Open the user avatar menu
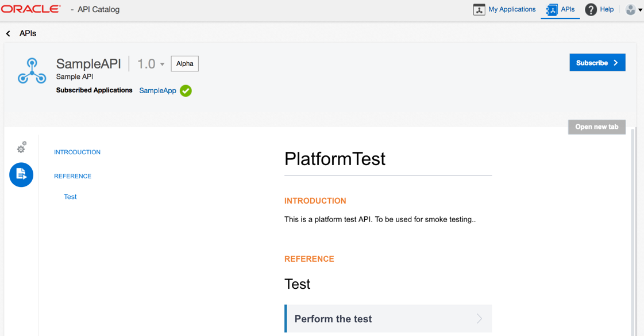The width and height of the screenshot is (644, 336). click(633, 9)
